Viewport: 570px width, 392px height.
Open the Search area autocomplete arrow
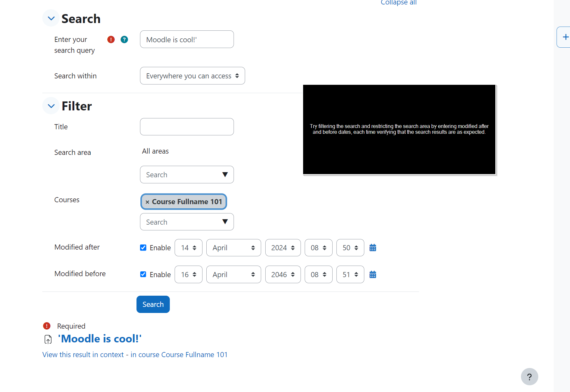[x=225, y=175]
